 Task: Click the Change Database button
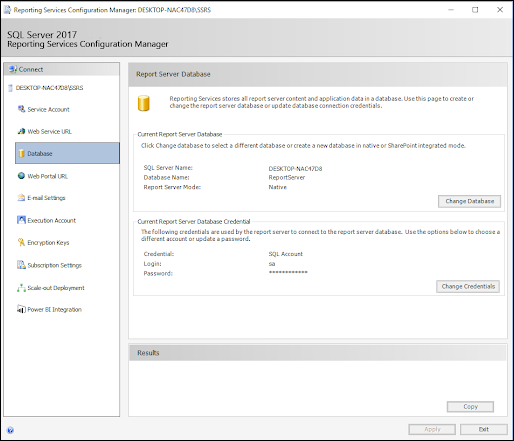pyautogui.click(x=469, y=201)
